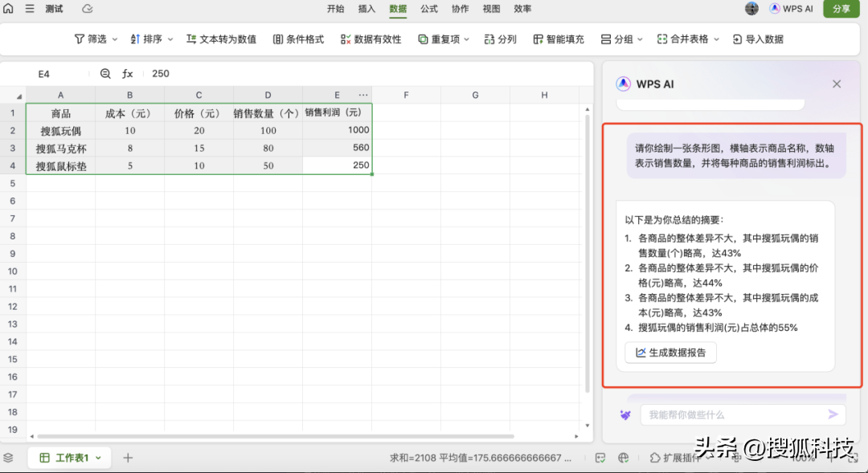Expand the 筛选 dropdown arrow
868x473 pixels.
coord(115,39)
